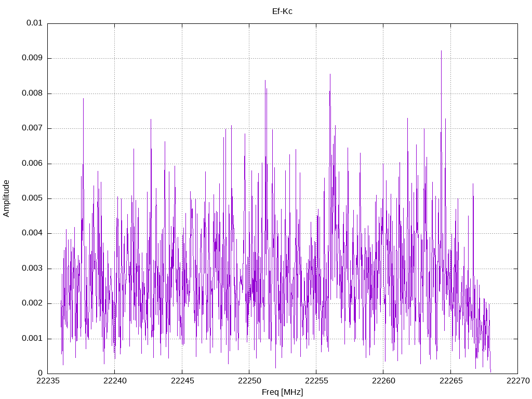Click the y-axis tick label 0.002
This screenshot has height=399, width=532.
(32, 303)
